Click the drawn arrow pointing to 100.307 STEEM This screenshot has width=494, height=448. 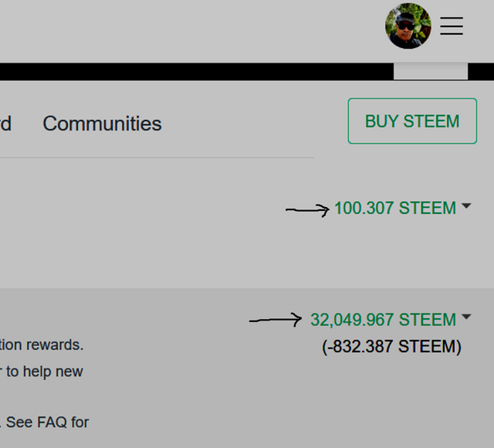pos(307,209)
